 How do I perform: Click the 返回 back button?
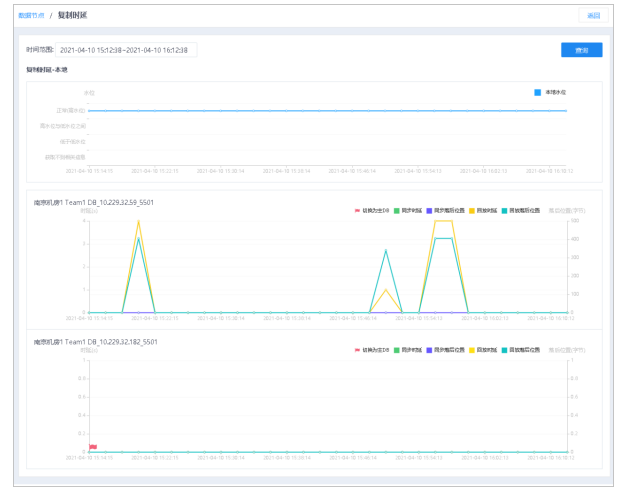(x=593, y=15)
